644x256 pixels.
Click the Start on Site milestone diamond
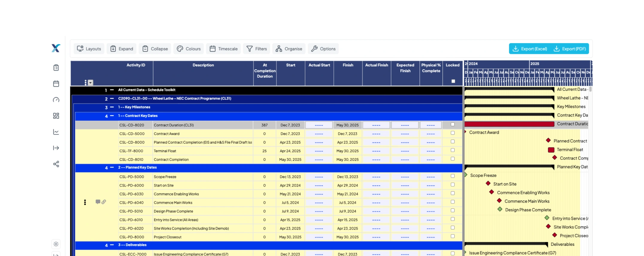point(488,183)
